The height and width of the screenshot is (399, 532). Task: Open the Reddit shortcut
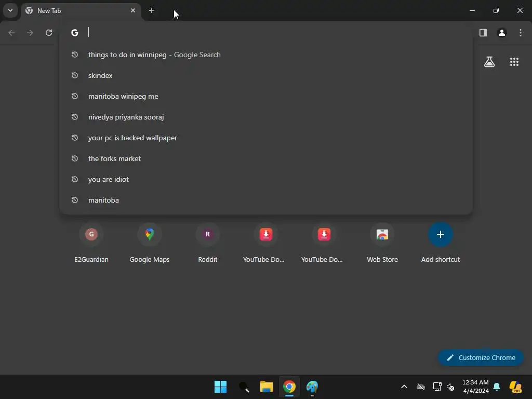click(208, 243)
